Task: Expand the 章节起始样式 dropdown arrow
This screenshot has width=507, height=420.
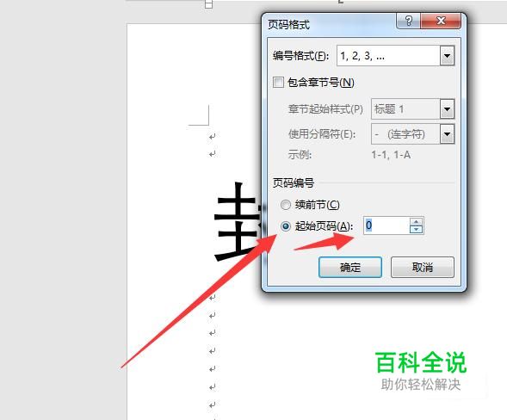Action: click(448, 109)
